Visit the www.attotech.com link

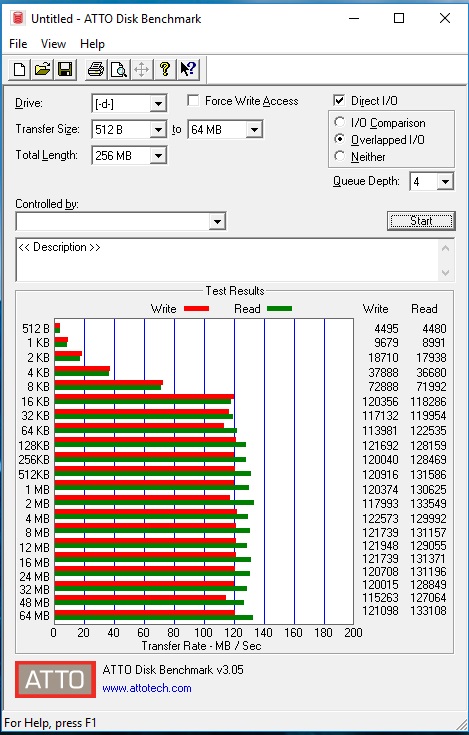(147, 688)
